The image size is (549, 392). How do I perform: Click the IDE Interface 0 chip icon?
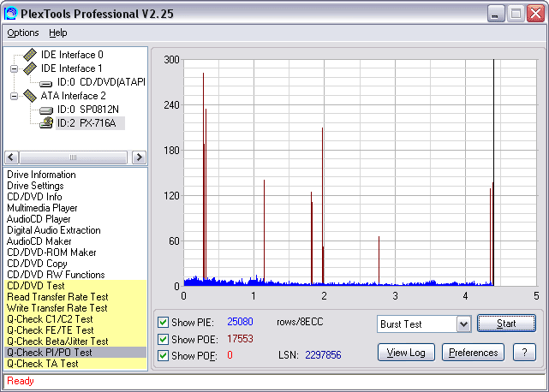(x=30, y=55)
